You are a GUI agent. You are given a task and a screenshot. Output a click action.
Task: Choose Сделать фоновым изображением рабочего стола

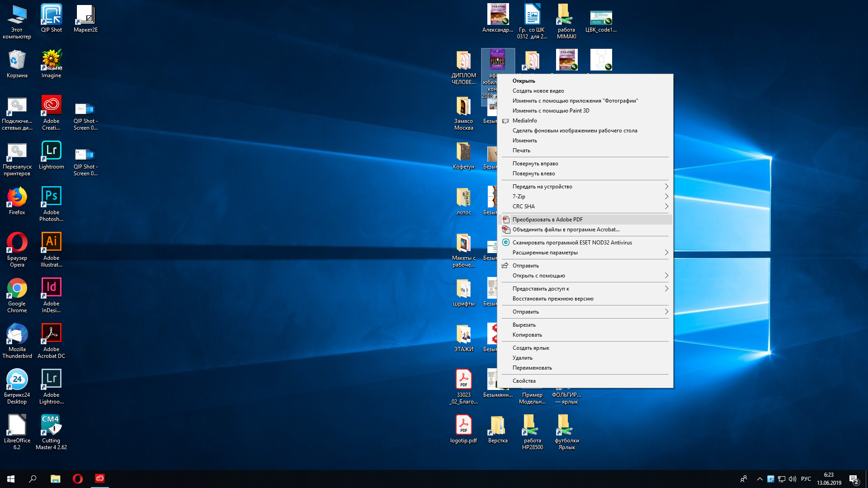point(585,131)
